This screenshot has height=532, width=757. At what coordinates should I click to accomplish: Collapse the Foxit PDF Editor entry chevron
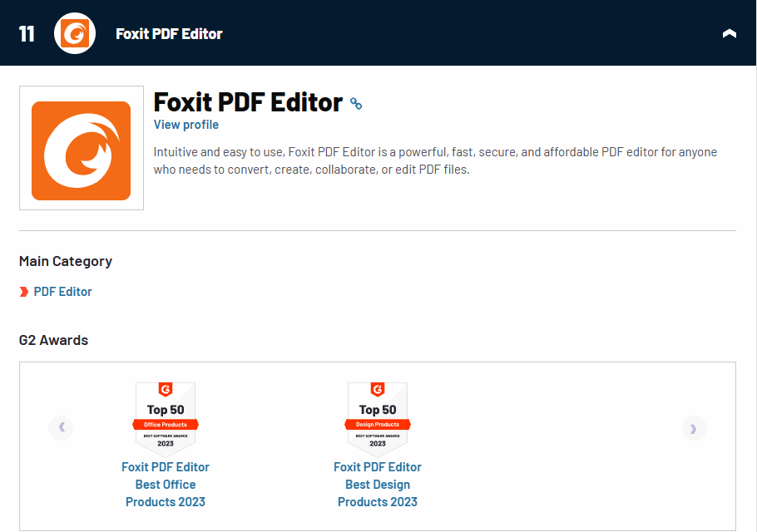click(729, 33)
